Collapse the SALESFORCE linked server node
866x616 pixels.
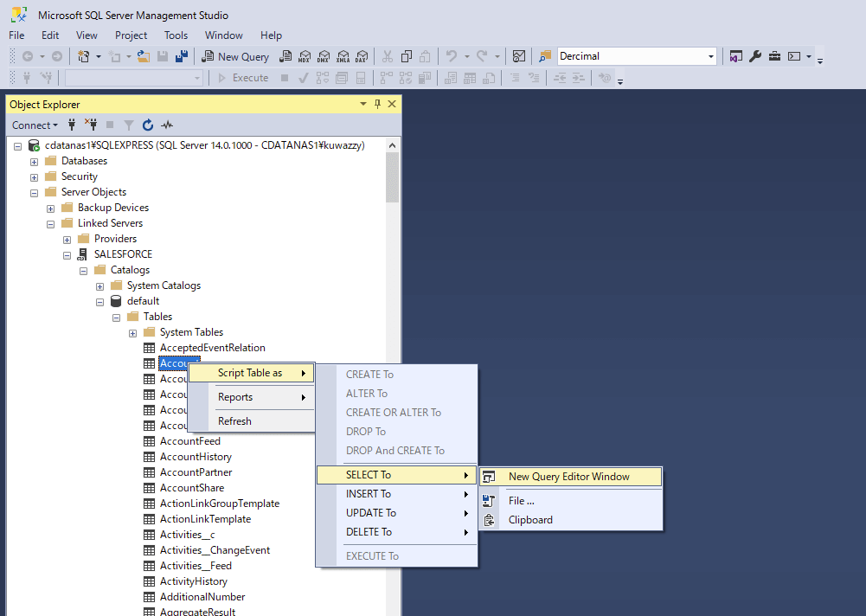[x=67, y=254]
